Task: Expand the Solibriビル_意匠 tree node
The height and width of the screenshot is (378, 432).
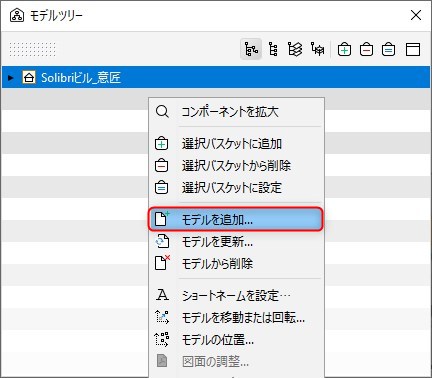Action: (x=10, y=78)
